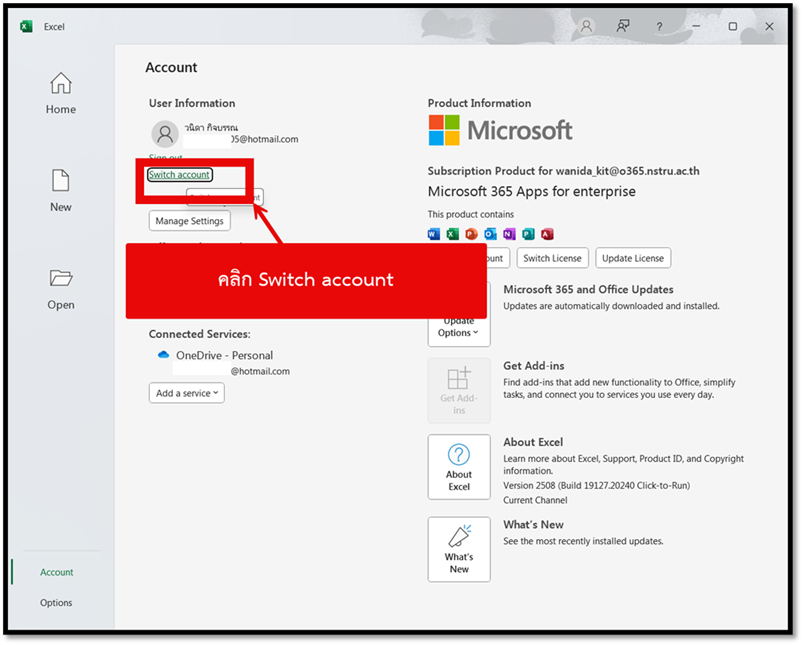Click the Get Add-ins button

pyautogui.click(x=459, y=390)
